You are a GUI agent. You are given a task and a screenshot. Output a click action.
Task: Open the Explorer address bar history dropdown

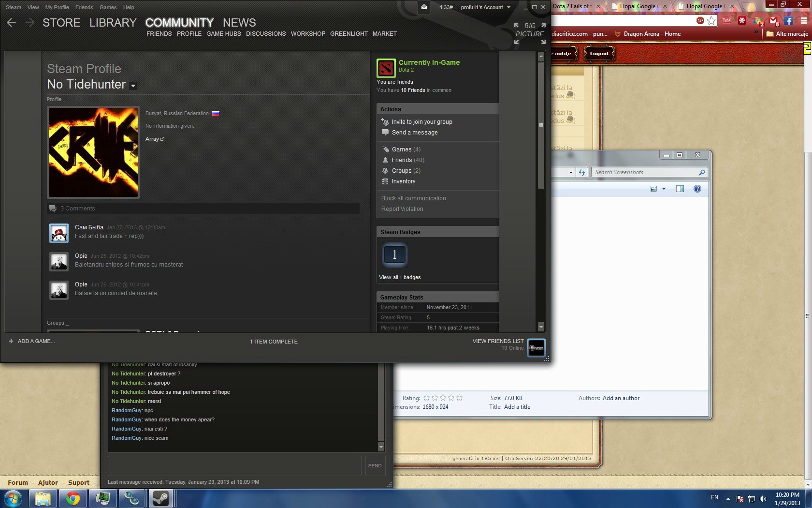click(571, 172)
